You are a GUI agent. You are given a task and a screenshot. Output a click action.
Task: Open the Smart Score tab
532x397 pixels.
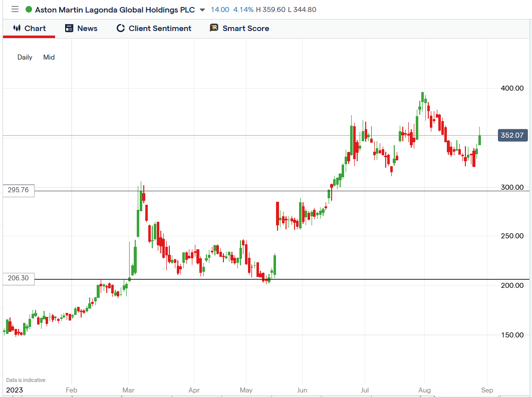point(239,29)
